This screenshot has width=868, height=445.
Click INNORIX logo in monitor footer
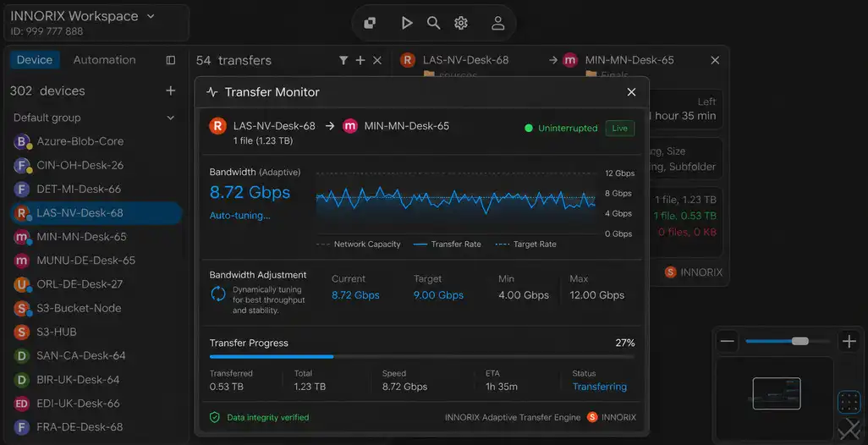pyautogui.click(x=612, y=417)
